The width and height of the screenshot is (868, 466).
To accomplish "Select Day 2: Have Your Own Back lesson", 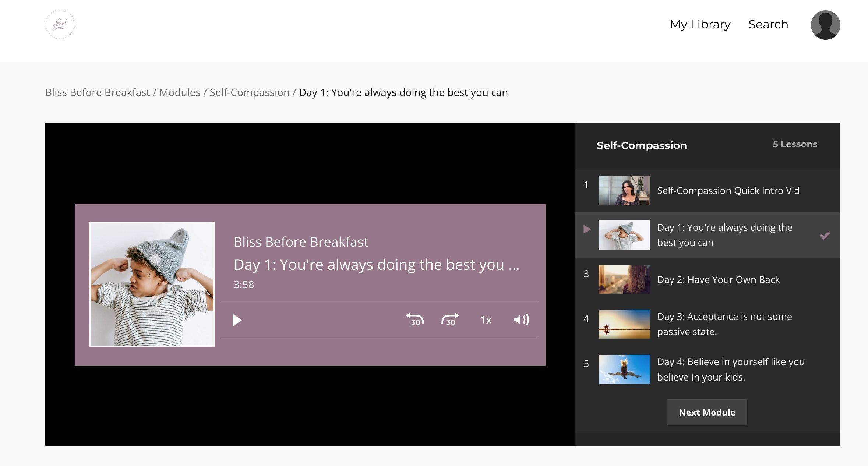I will point(718,280).
